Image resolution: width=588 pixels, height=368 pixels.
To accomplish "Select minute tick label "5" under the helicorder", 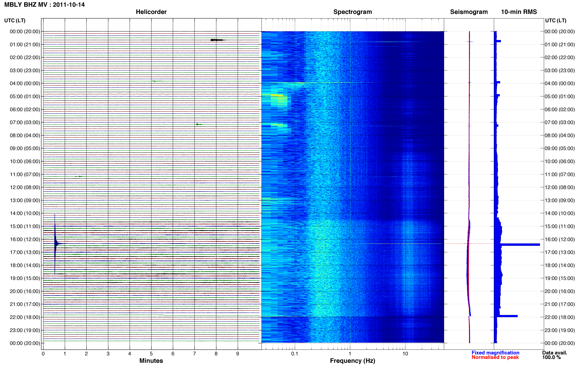I will [151, 354].
